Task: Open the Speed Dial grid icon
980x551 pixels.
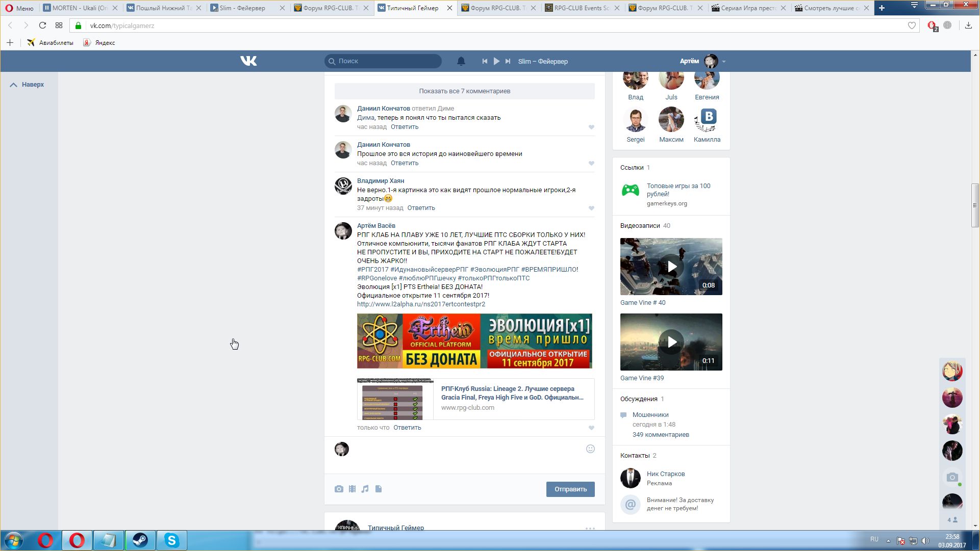Action: [59, 25]
